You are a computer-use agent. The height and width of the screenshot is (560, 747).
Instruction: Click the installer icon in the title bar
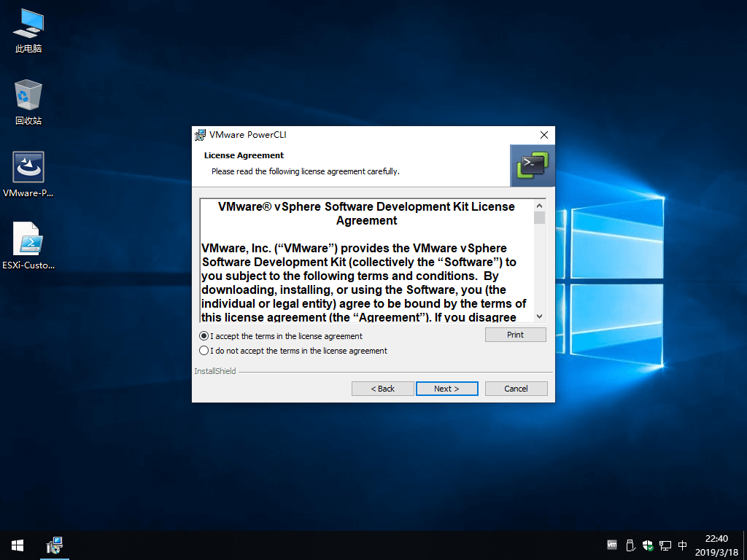tap(198, 135)
